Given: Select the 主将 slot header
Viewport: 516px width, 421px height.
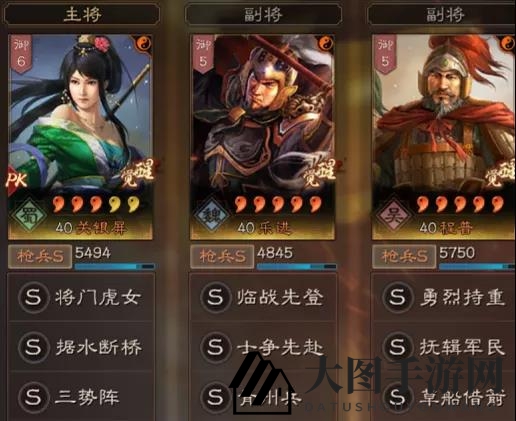Looking at the screenshot, I should tap(82, 14).
